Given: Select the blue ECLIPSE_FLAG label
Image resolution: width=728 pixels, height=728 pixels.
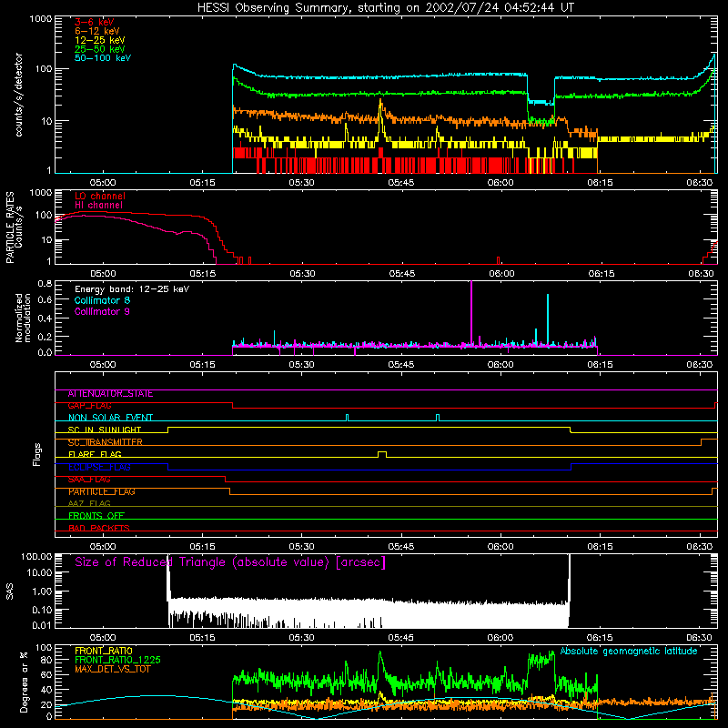Looking at the screenshot, I should (99, 467).
